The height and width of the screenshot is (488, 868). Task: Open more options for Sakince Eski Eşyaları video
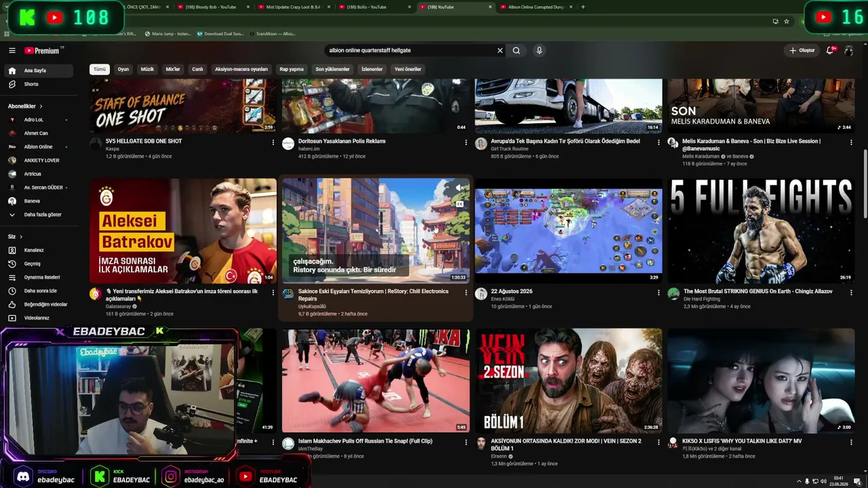pos(466,293)
